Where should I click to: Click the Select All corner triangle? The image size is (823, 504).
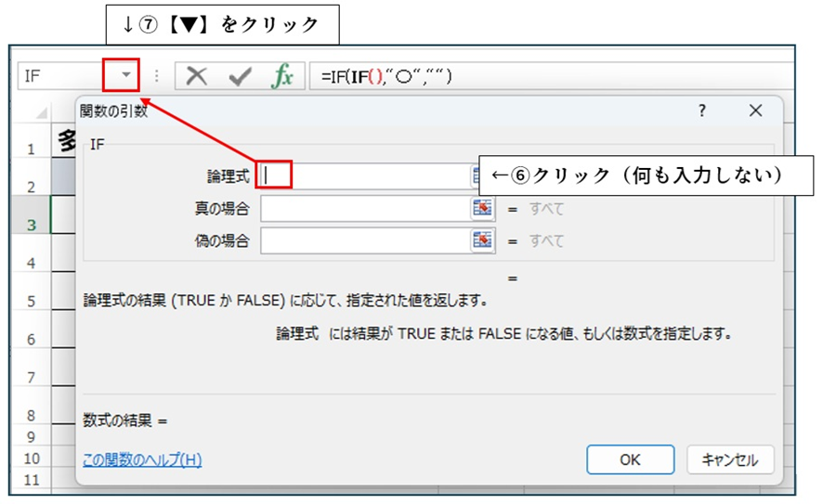(x=41, y=113)
